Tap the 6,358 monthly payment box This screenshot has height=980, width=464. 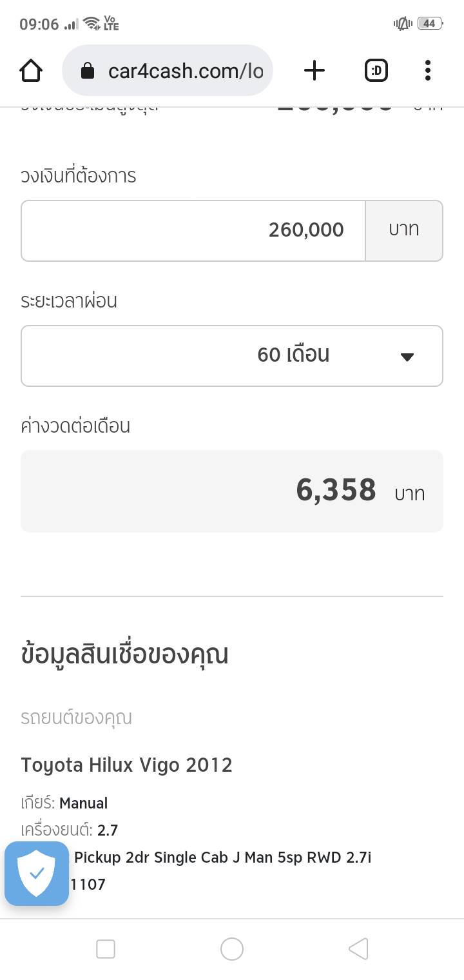tap(232, 491)
